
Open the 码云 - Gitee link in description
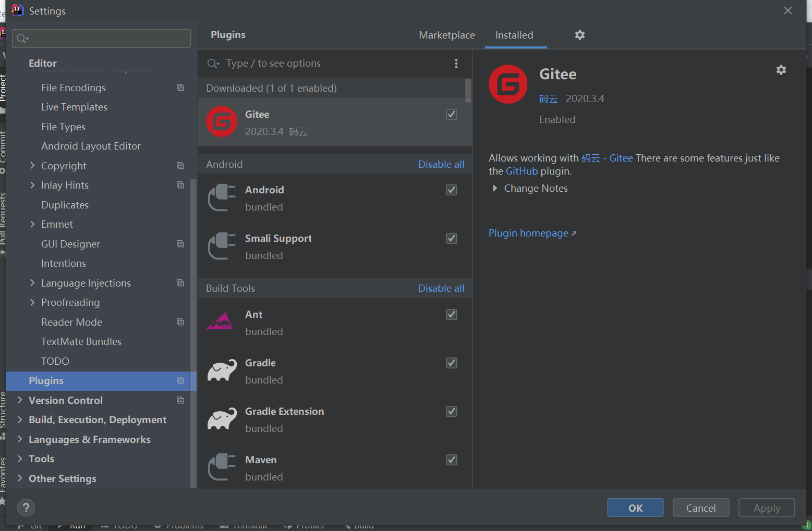tap(607, 158)
